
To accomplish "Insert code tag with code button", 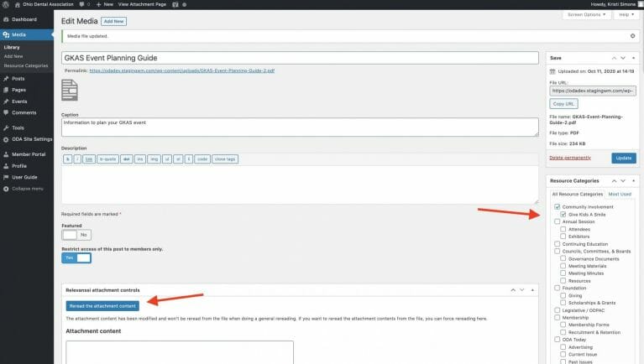I will (202, 159).
